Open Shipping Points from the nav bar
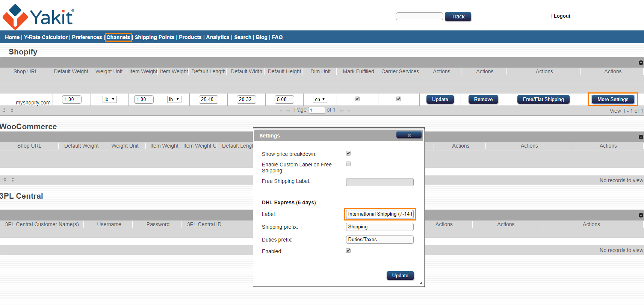 (154, 37)
